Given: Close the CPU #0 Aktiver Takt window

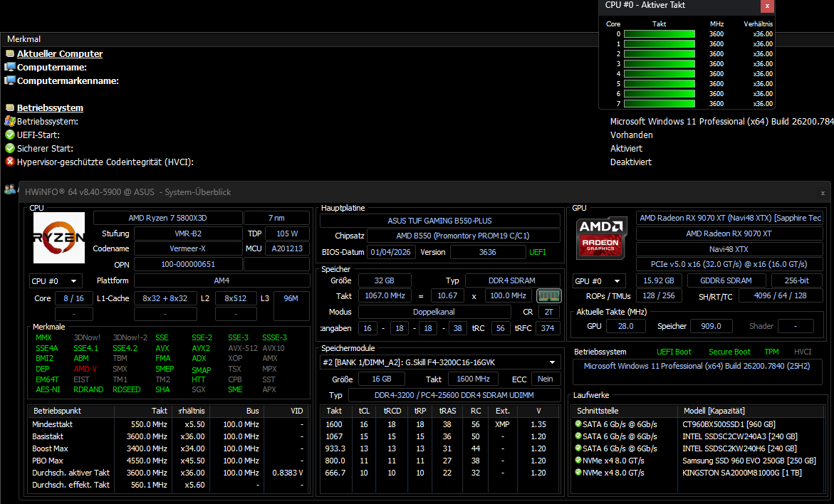Looking at the screenshot, I should pyautogui.click(x=767, y=6).
